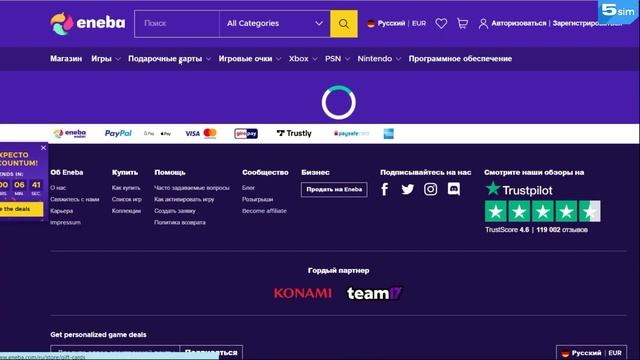Open Коллекции footer link
The height and width of the screenshot is (360, 640).
126,211
